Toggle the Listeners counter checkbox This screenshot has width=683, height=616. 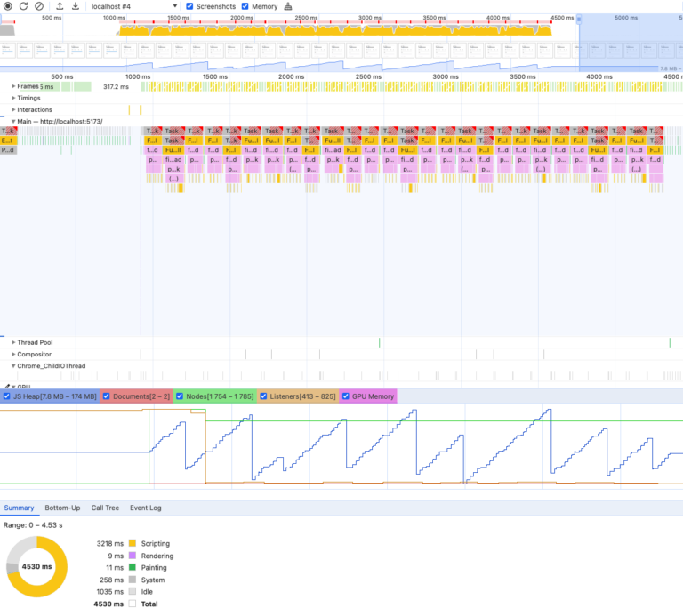coord(263,396)
